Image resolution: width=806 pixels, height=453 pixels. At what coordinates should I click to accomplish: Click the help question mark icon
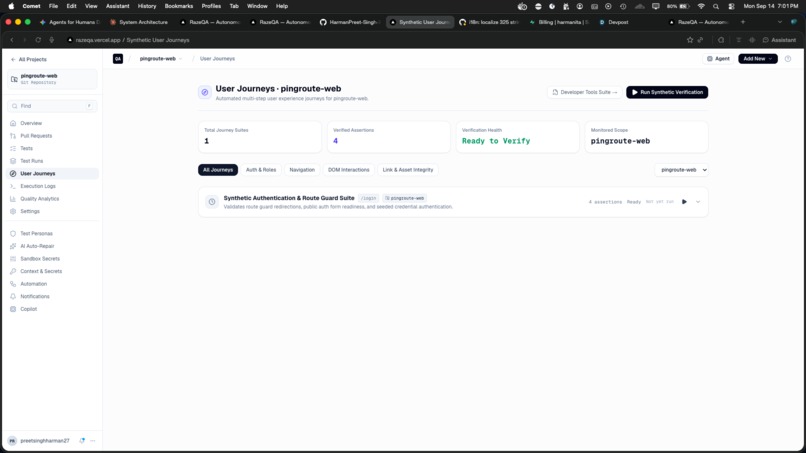click(788, 59)
